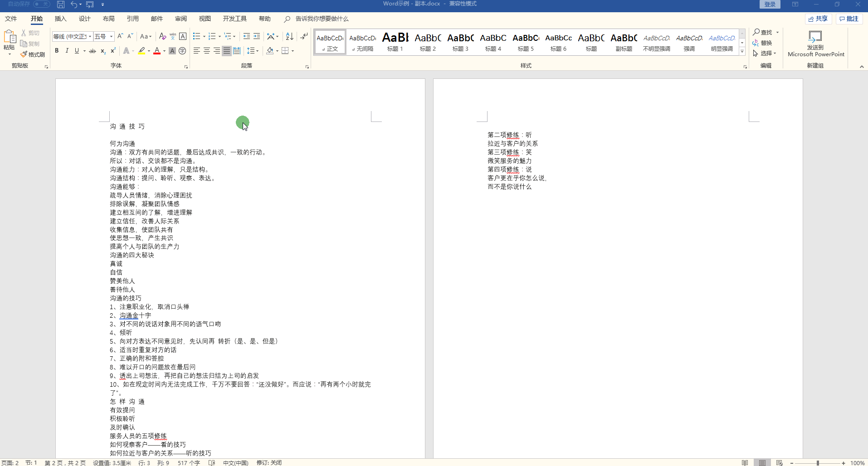The image size is (868, 466).
Task: Click the 替换 (Replace) button
Action: click(x=762, y=43)
